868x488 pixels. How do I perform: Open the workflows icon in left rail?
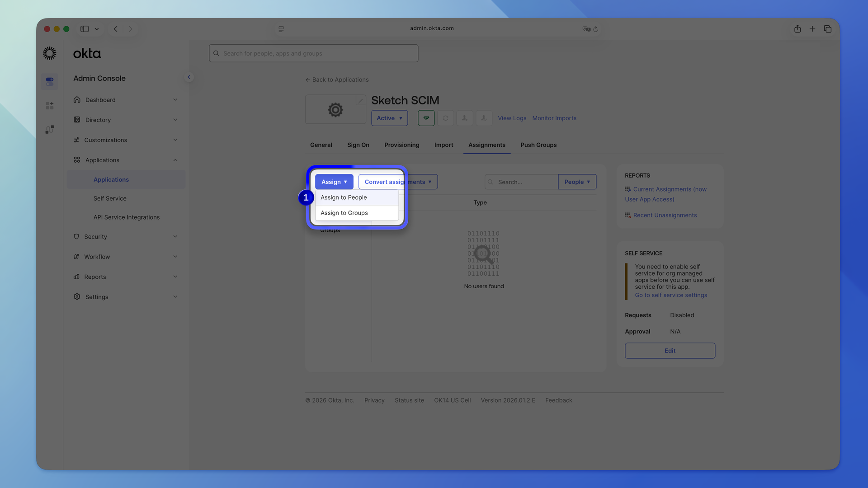pos(50,130)
